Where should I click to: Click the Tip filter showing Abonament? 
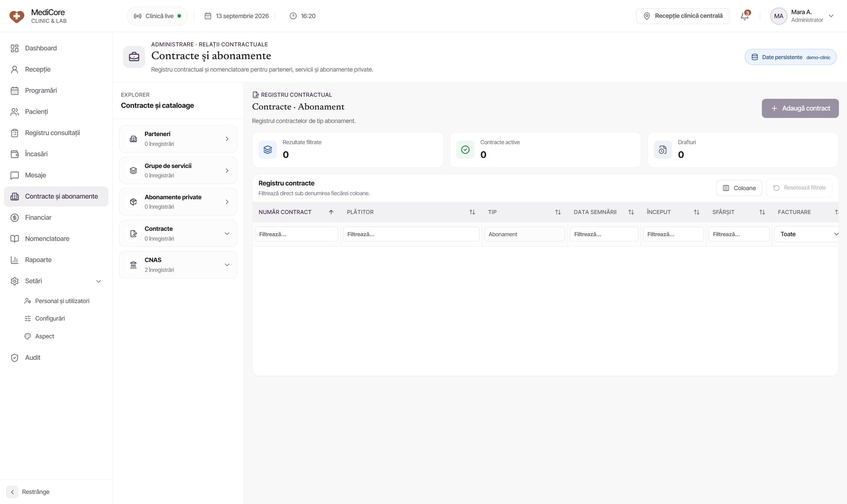pyautogui.click(x=524, y=234)
